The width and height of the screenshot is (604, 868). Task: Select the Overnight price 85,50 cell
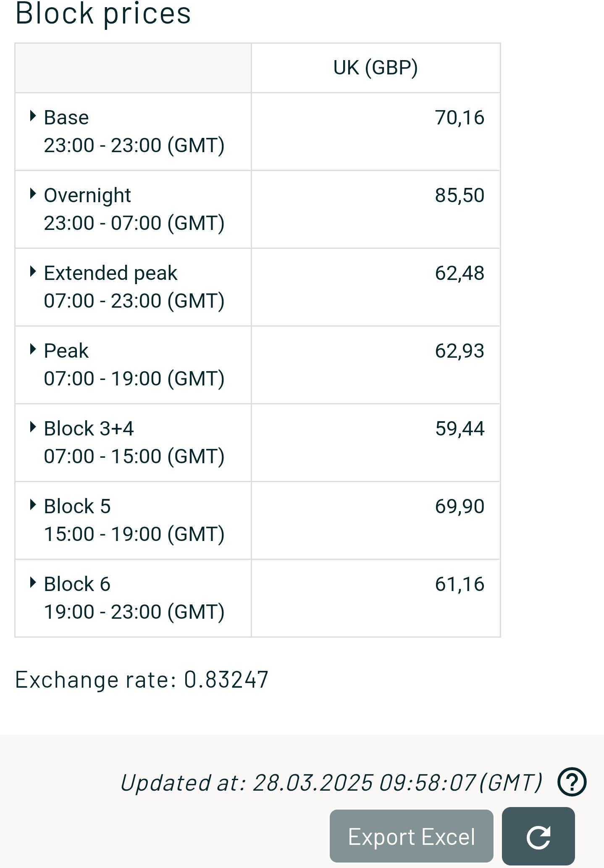coord(376,209)
